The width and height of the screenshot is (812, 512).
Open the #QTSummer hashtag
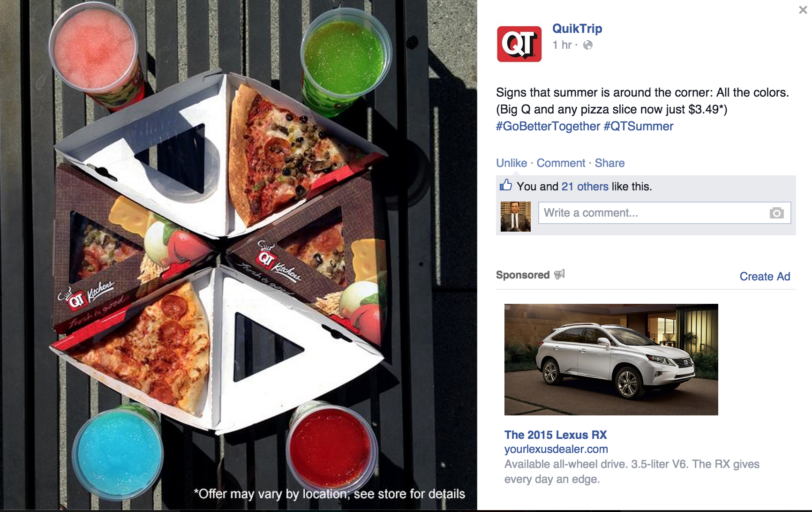pyautogui.click(x=639, y=126)
